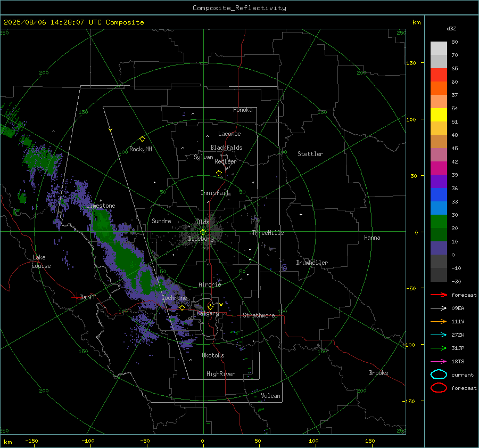Screen dimensions: 479x448
Task: Click the 42 dBZ magenta color swatch
Action: [x=439, y=168]
